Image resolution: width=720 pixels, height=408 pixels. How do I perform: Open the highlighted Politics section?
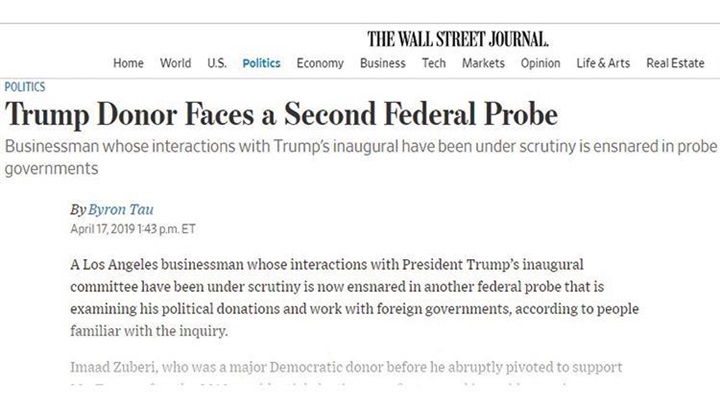(x=261, y=63)
